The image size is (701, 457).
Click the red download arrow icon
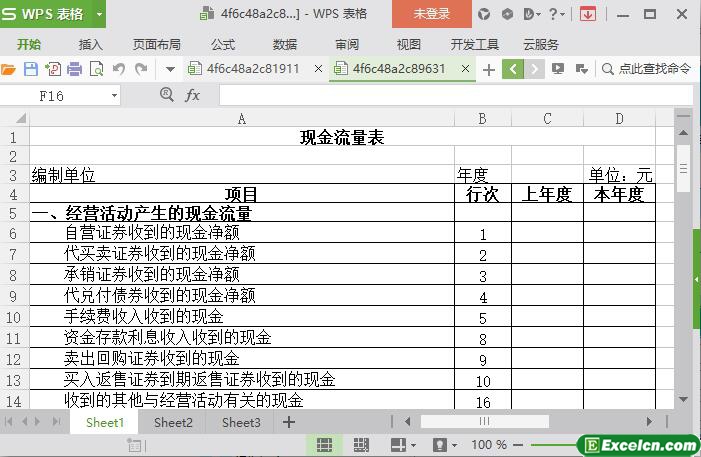tap(588, 14)
